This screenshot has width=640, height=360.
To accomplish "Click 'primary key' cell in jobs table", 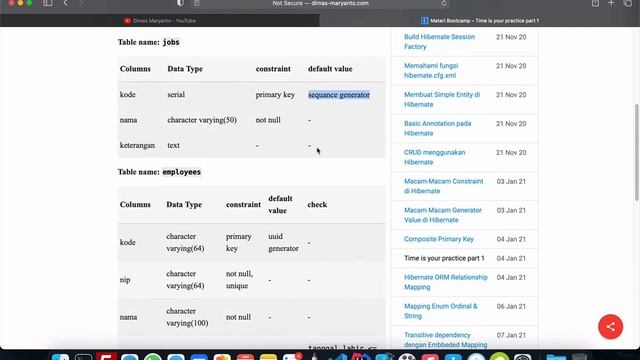I will [x=275, y=95].
